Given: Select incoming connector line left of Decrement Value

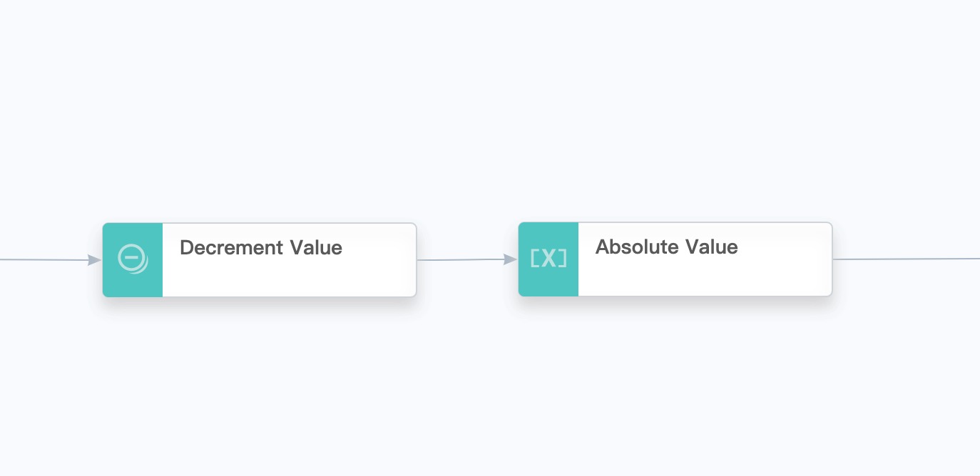Looking at the screenshot, I should [44, 259].
